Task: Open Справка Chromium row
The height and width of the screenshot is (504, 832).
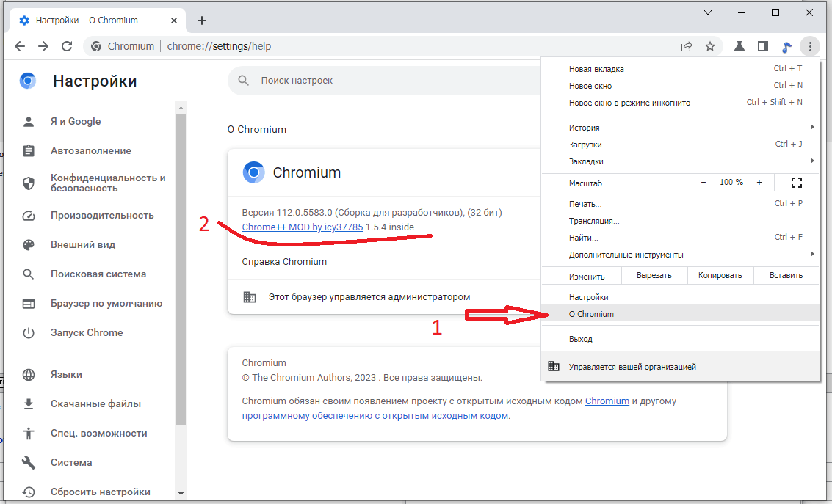Action: [384, 262]
